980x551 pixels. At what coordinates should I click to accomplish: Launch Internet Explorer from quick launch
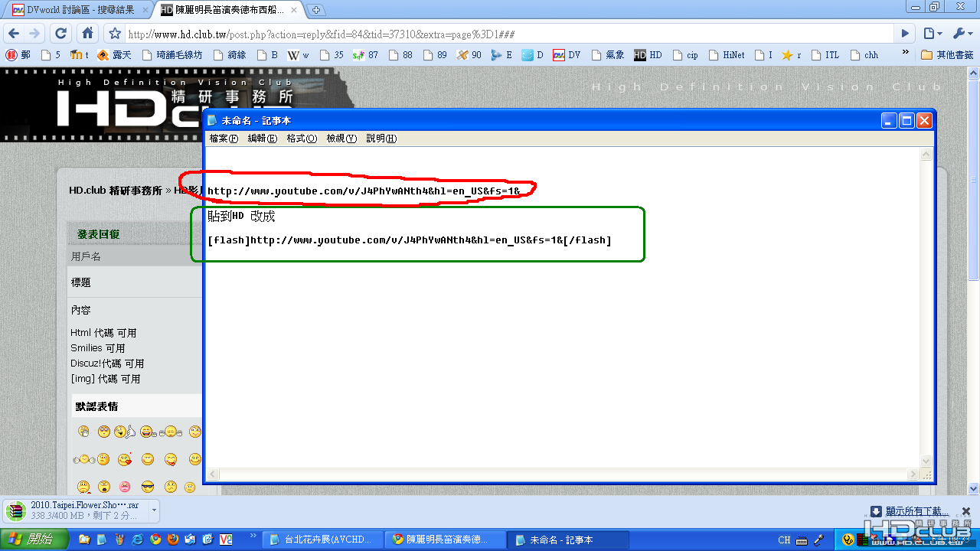tap(138, 540)
